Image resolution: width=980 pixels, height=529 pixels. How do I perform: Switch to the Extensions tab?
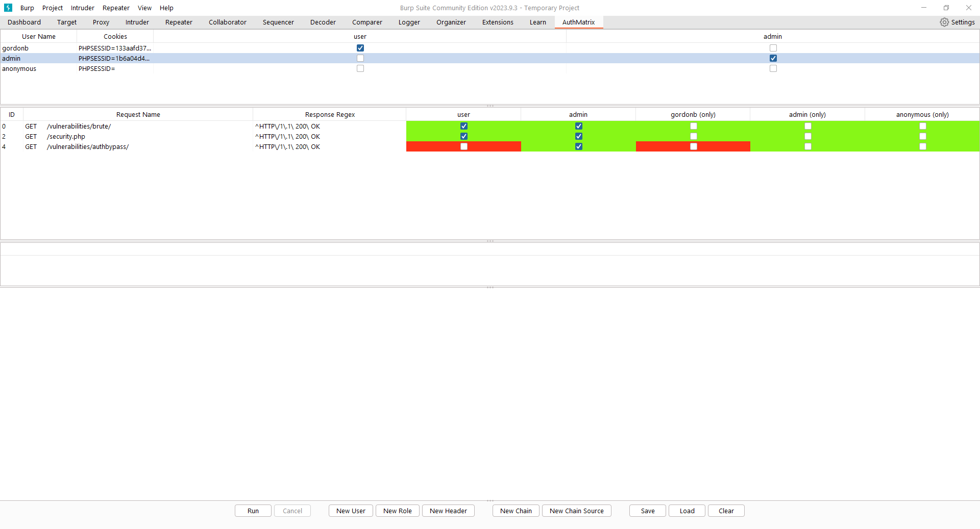[x=498, y=22]
